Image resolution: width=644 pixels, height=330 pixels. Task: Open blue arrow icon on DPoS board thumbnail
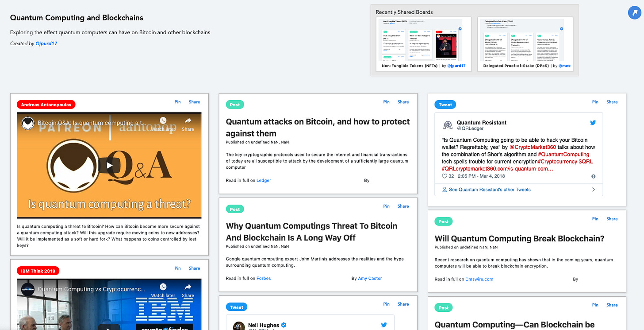(x=562, y=28)
